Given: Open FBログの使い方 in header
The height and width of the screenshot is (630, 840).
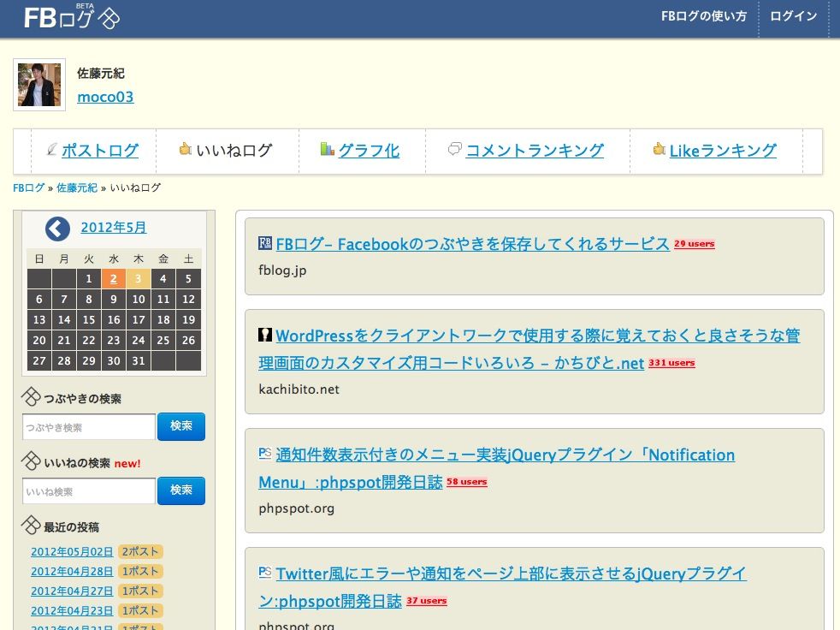Looking at the screenshot, I should point(703,16).
